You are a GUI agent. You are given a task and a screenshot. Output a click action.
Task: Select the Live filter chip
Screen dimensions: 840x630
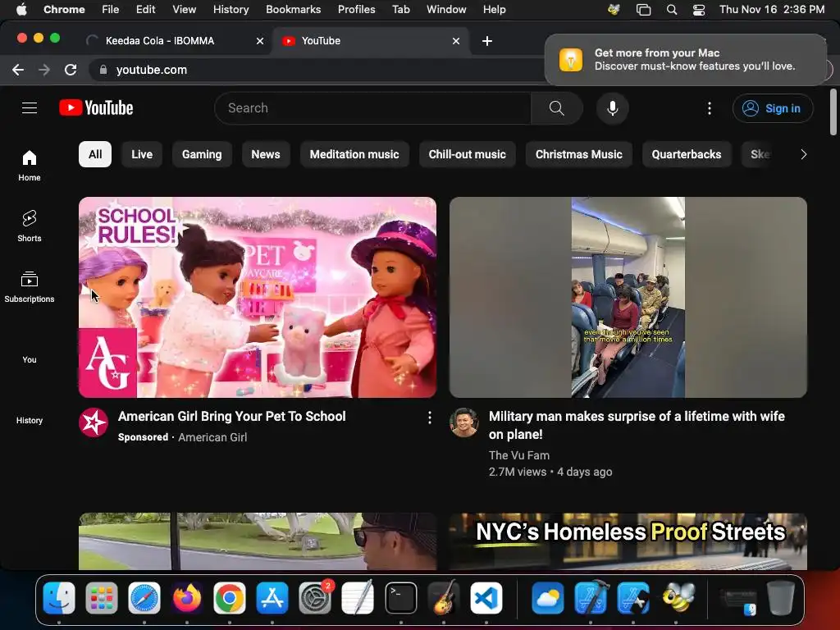142,154
